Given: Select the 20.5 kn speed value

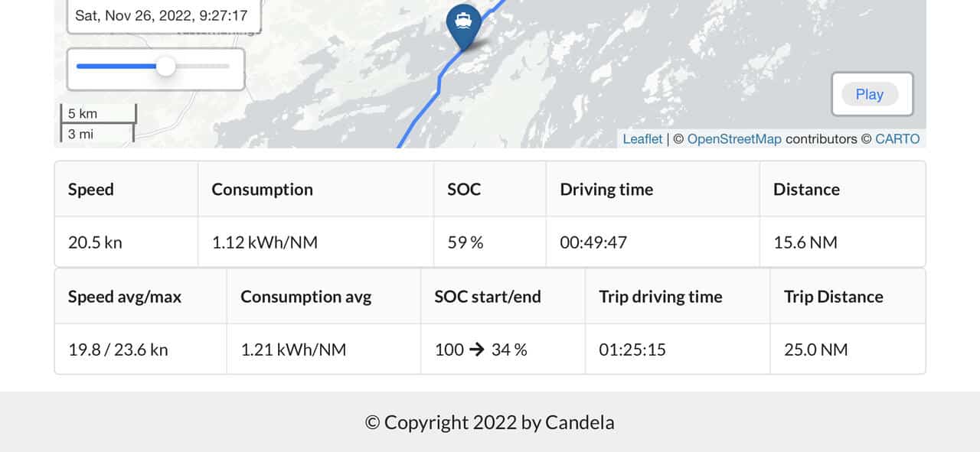Looking at the screenshot, I should [x=95, y=242].
